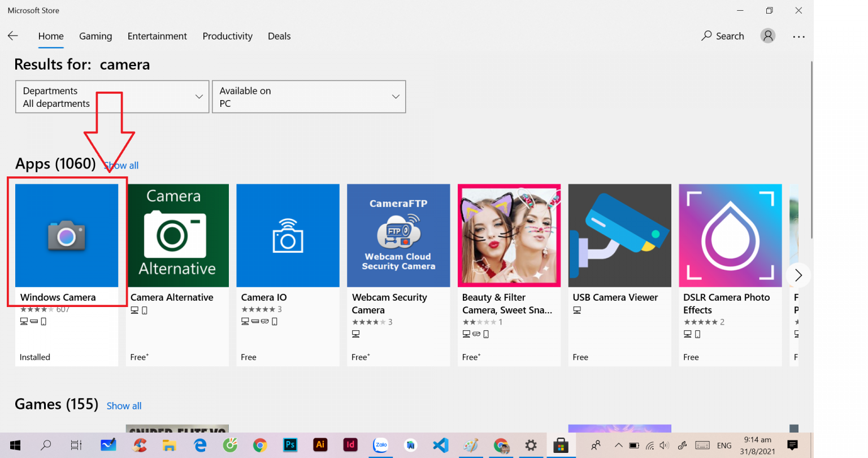Click Show all next to Games

124,406
